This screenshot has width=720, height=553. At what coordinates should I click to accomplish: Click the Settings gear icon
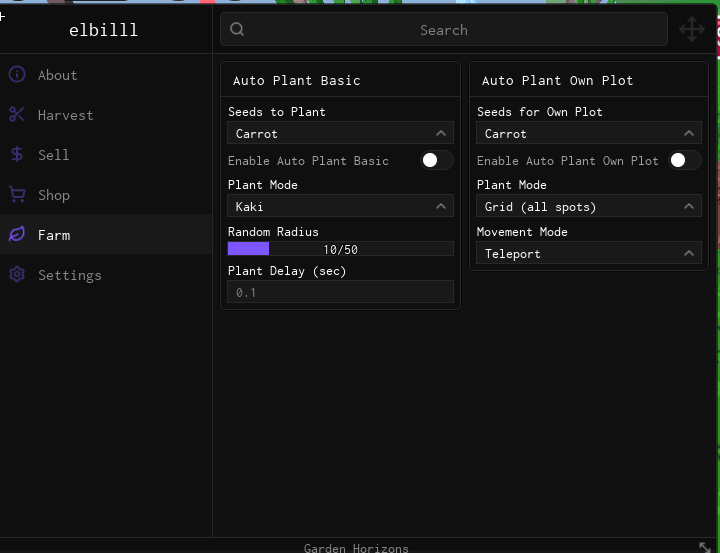point(17,274)
